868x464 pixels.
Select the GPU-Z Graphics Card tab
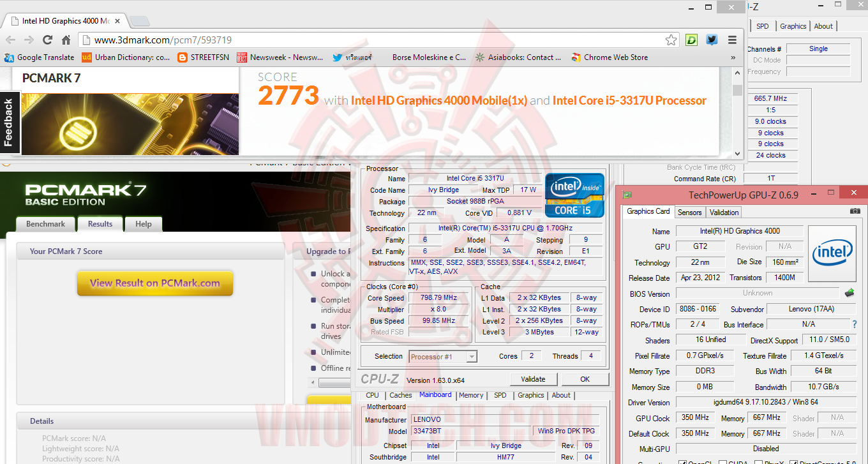click(648, 211)
